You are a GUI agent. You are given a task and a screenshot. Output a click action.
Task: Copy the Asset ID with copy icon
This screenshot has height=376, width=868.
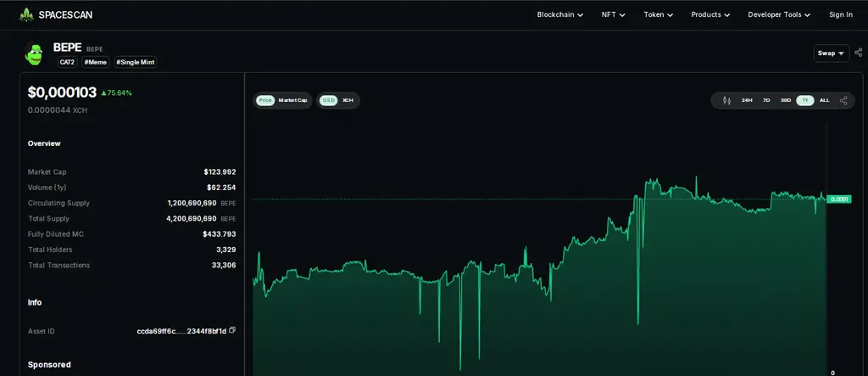[x=232, y=330]
